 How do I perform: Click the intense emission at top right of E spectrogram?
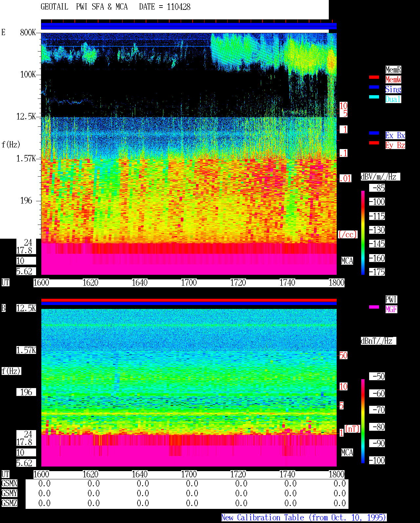pyautogui.click(x=331, y=61)
